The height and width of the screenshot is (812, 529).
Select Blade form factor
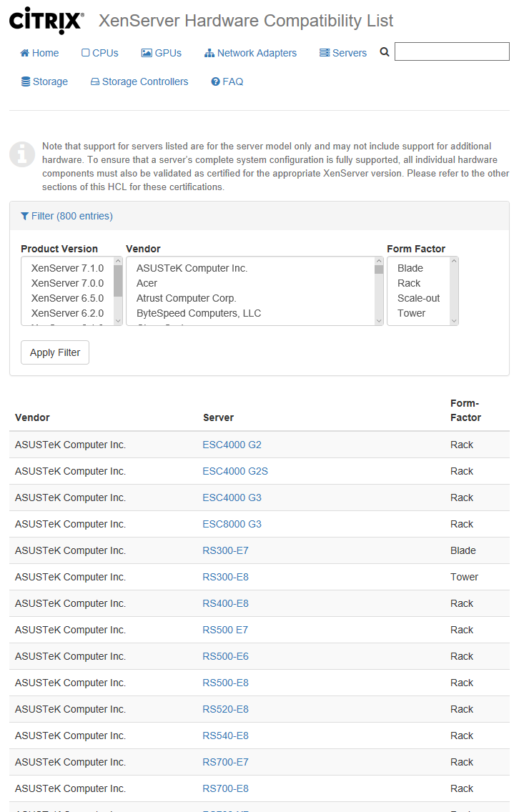pyautogui.click(x=410, y=268)
